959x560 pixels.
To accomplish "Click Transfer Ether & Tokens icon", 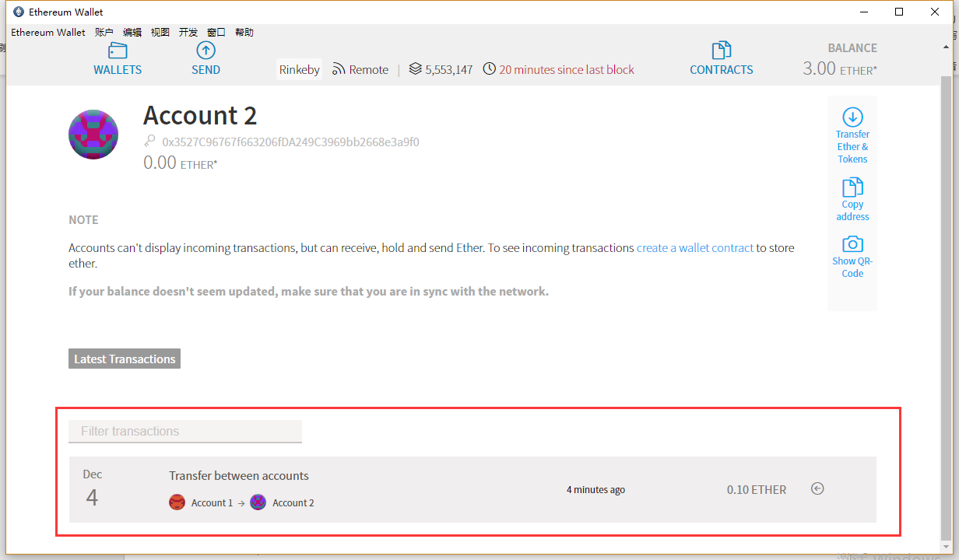I will (852, 117).
